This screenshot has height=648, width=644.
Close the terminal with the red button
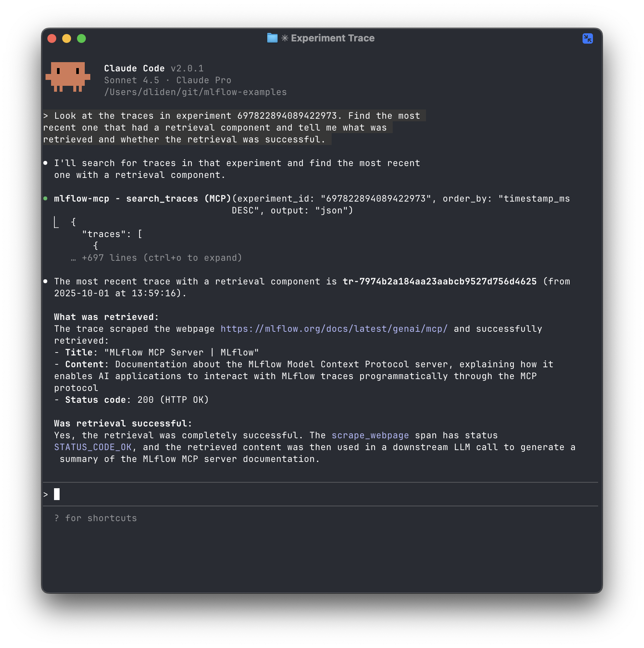point(52,38)
